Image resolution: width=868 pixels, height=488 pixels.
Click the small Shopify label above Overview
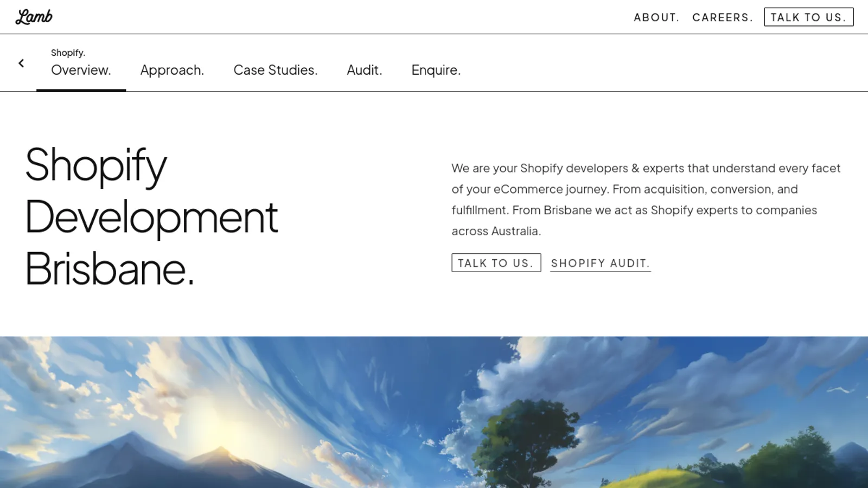click(x=68, y=53)
